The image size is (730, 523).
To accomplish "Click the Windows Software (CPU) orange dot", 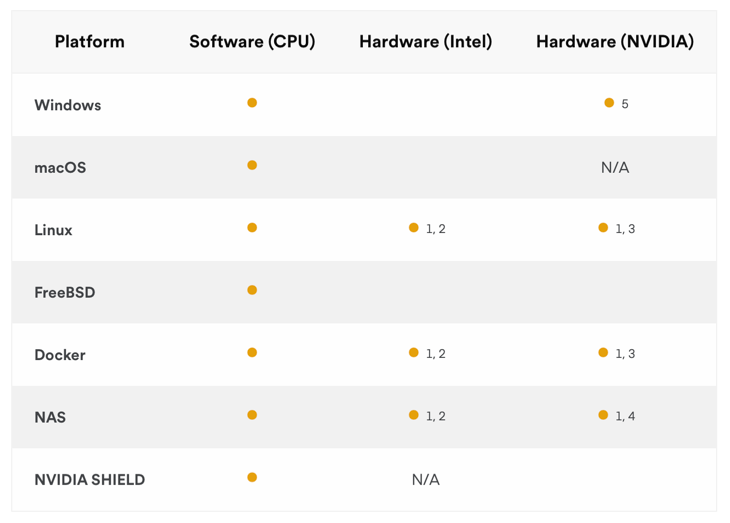I will click(x=252, y=103).
